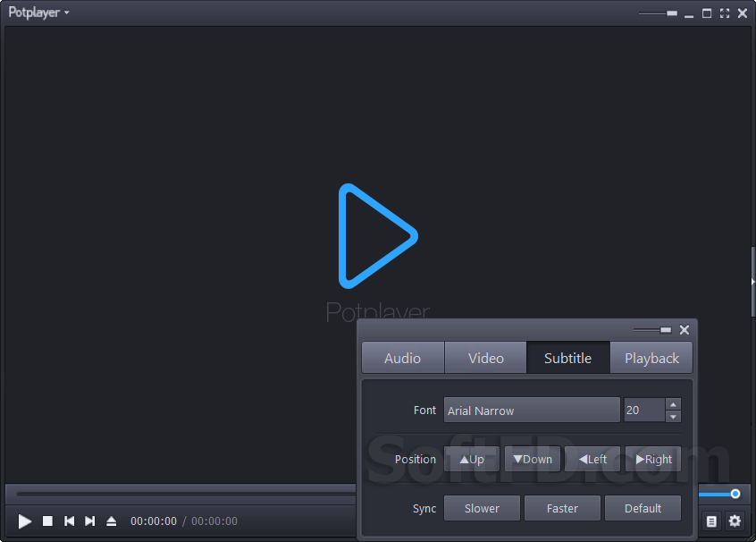Click the font size field showing 20
This screenshot has height=542, width=756.
pyautogui.click(x=644, y=411)
